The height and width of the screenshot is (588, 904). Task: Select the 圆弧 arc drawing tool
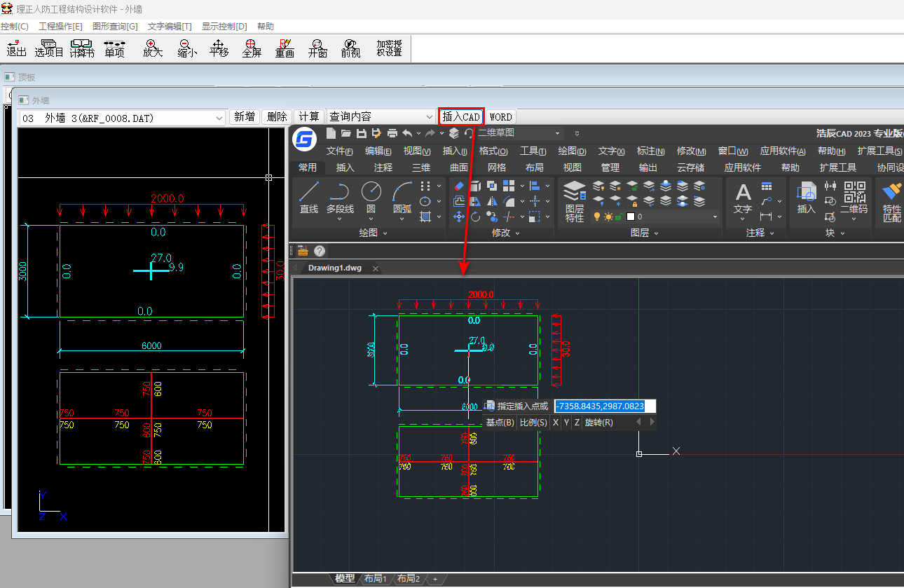click(402, 197)
